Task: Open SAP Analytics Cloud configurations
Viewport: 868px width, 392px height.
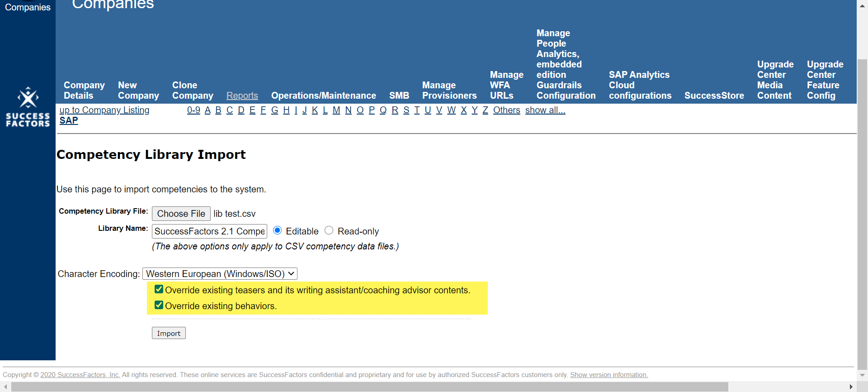Action: tap(640, 85)
